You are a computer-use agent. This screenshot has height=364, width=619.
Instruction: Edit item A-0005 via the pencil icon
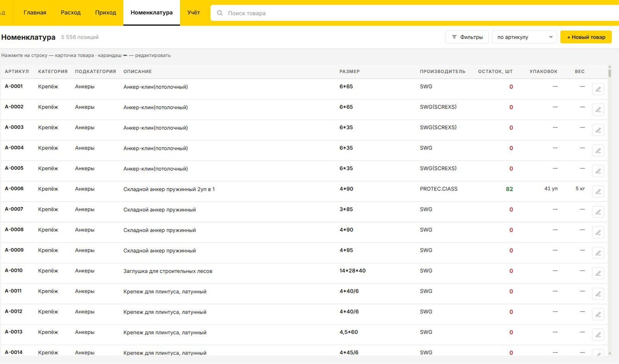pos(598,171)
